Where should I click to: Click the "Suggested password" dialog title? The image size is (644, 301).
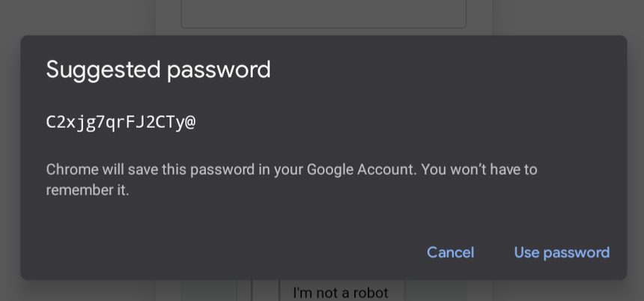pyautogui.click(x=158, y=70)
